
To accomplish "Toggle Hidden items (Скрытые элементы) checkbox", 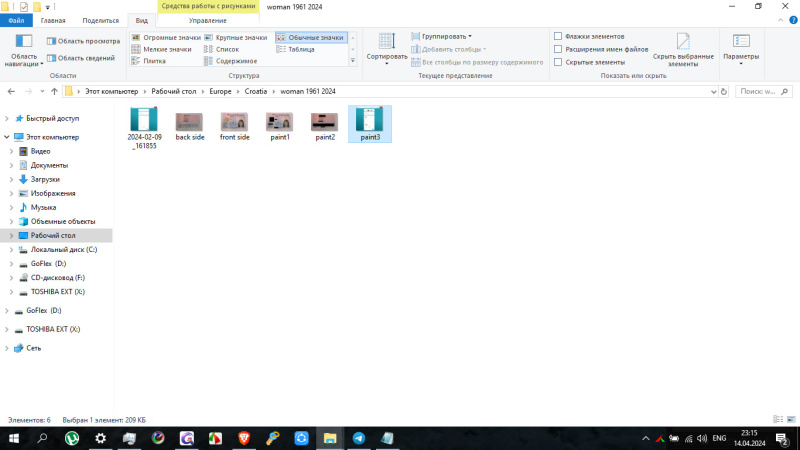I will tap(558, 62).
